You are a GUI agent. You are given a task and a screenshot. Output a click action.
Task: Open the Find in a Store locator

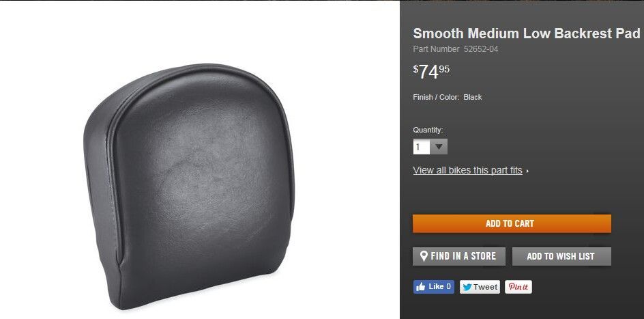click(x=458, y=256)
